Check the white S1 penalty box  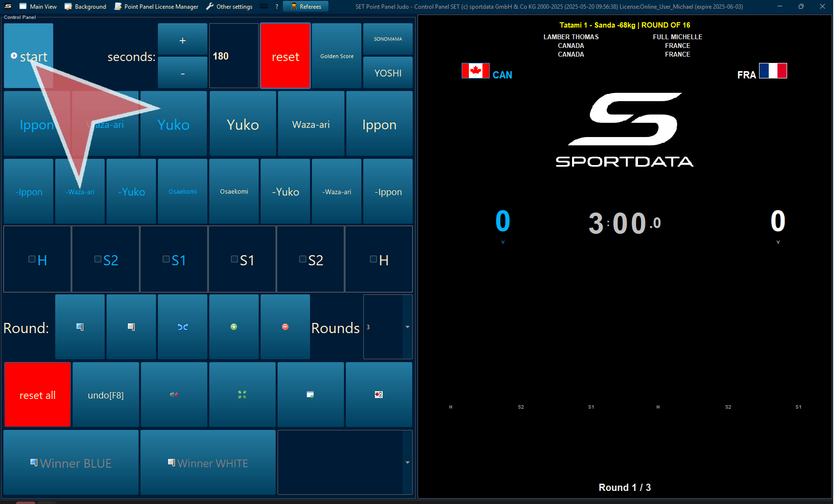coord(234,260)
